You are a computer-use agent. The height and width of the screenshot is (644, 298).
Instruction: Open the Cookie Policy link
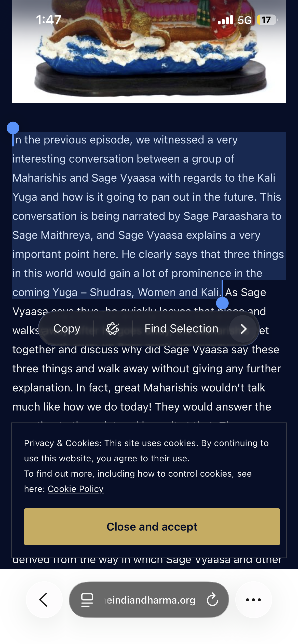76,489
